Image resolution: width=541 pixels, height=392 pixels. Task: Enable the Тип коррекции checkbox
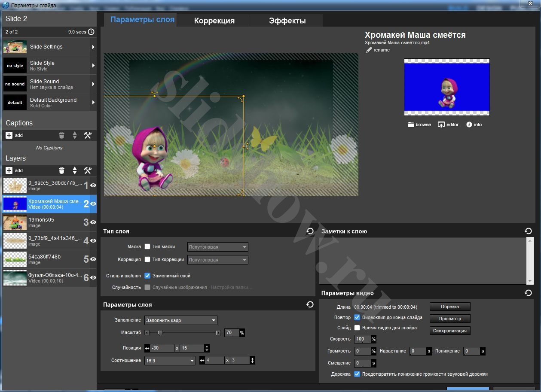coord(147,259)
